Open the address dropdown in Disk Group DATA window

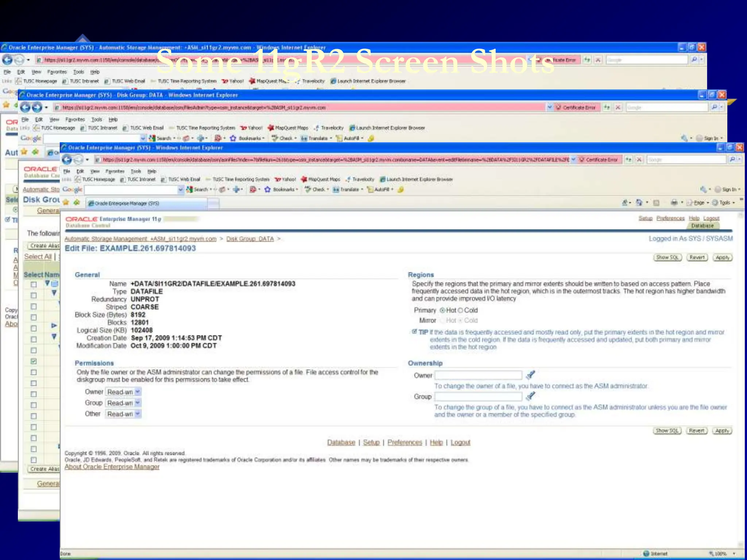coord(550,108)
